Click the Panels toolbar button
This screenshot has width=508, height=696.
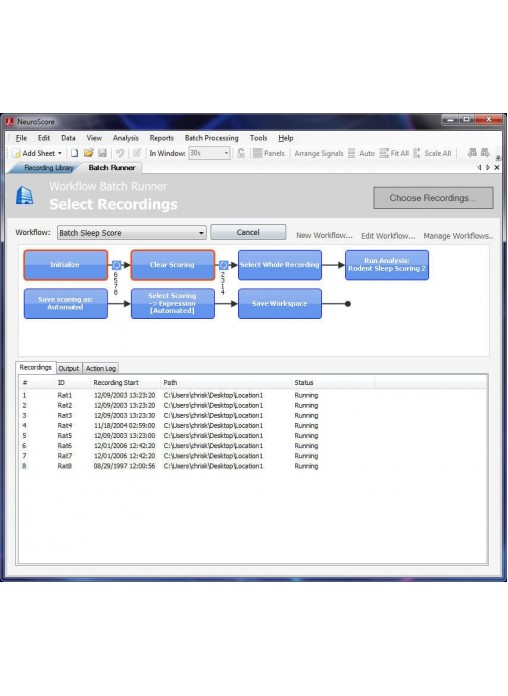[269, 153]
